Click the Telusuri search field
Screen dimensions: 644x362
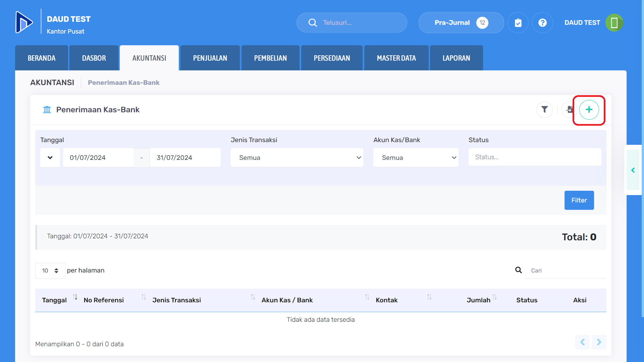pos(352,23)
